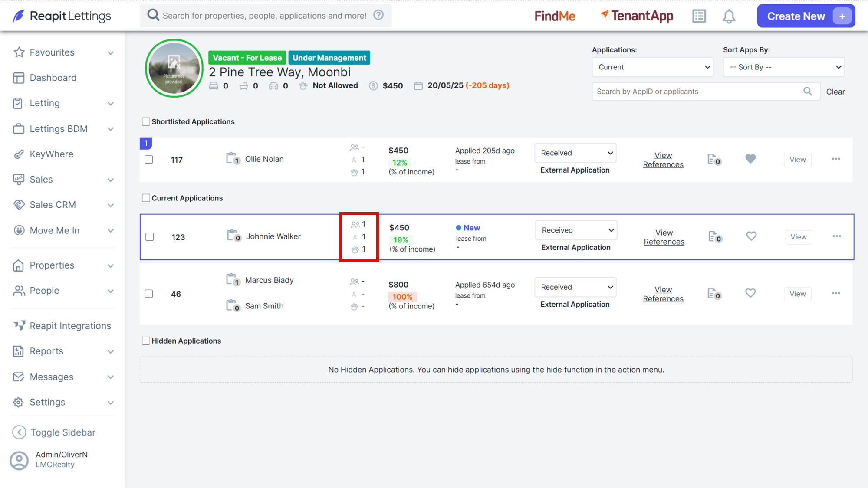The width and height of the screenshot is (868, 488).
Task: Click the Create New button
Action: pyautogui.click(x=806, y=16)
